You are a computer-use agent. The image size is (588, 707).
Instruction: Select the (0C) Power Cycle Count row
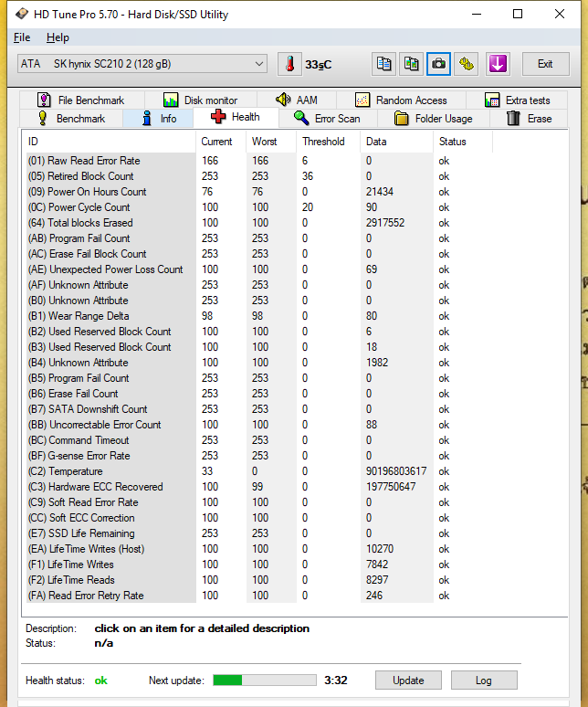pos(259,207)
